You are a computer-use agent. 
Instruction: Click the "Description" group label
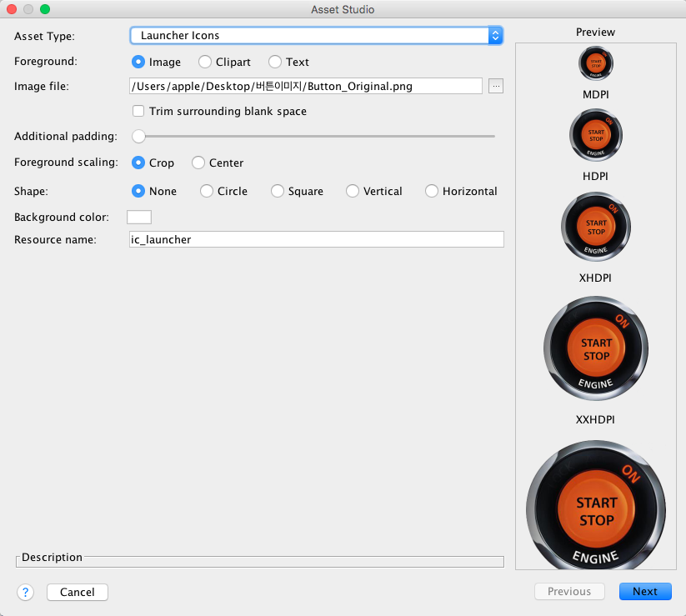[52, 557]
